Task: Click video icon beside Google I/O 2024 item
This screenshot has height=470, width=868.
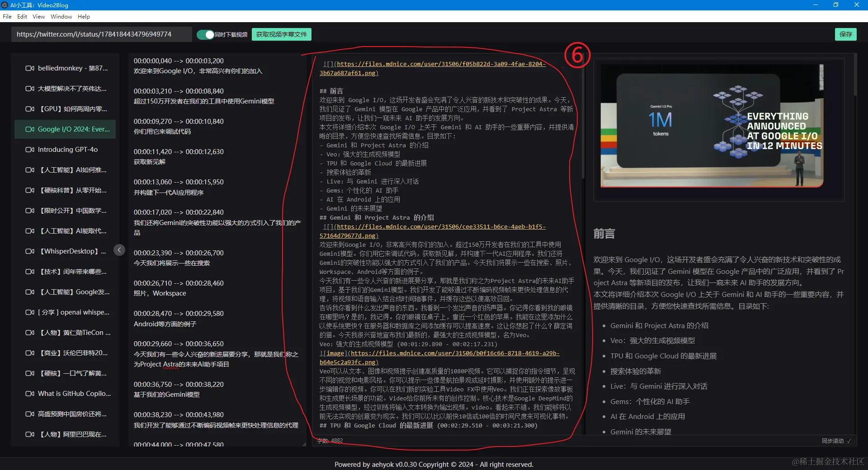Action: 30,129
